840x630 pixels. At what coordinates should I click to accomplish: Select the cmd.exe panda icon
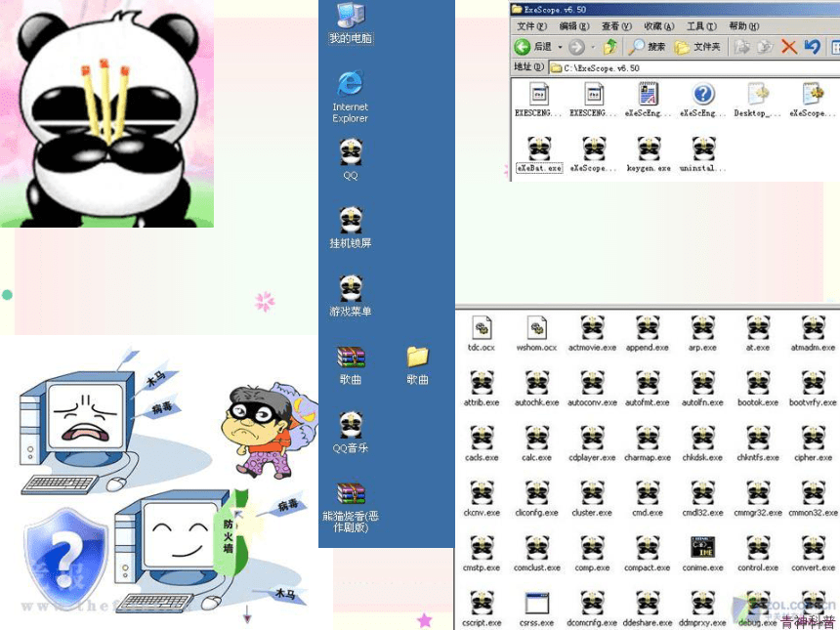(x=648, y=499)
